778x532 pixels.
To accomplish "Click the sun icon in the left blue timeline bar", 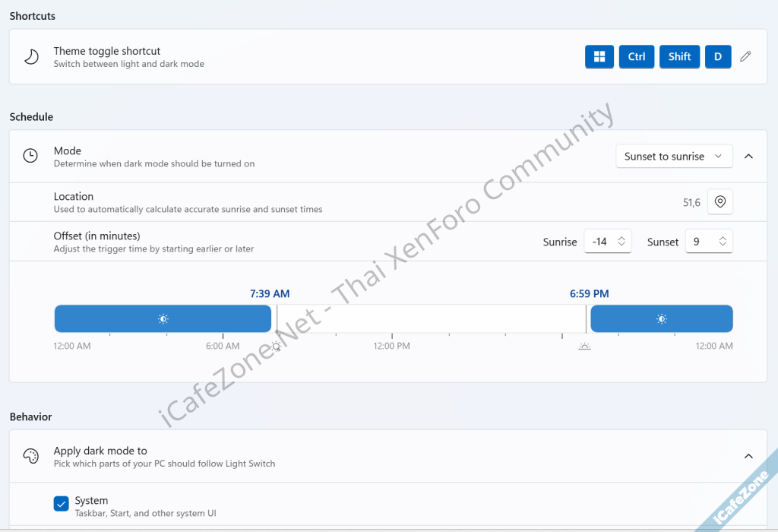I will 163,319.
